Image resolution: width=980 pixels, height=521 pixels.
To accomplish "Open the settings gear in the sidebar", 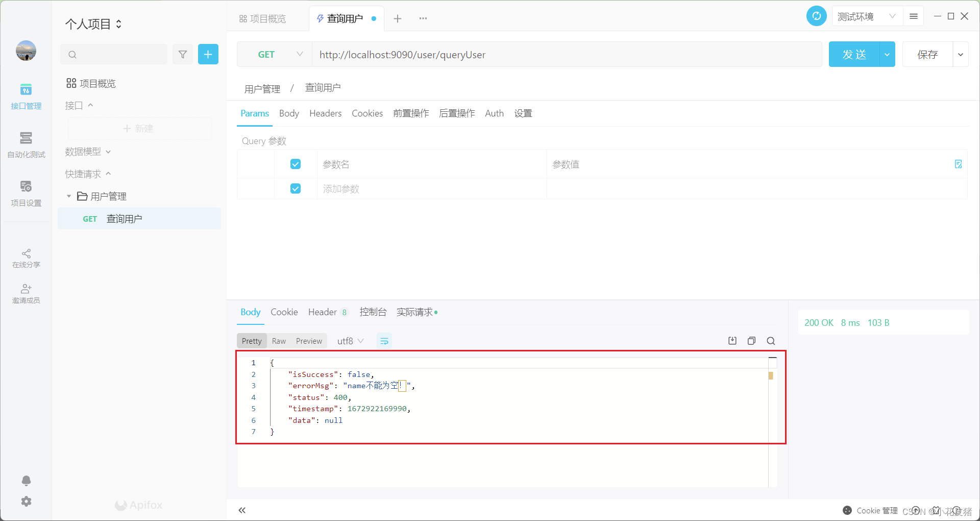I will [26, 502].
